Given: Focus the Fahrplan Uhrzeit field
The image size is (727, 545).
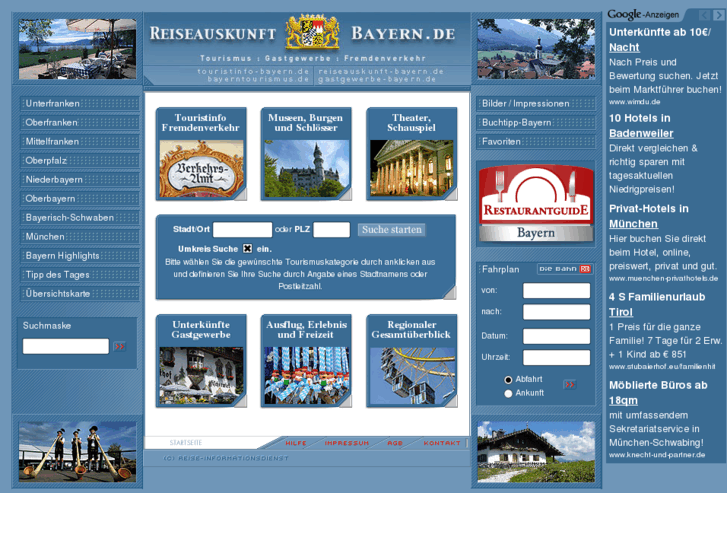Looking at the screenshot, I should pyautogui.click(x=556, y=357).
